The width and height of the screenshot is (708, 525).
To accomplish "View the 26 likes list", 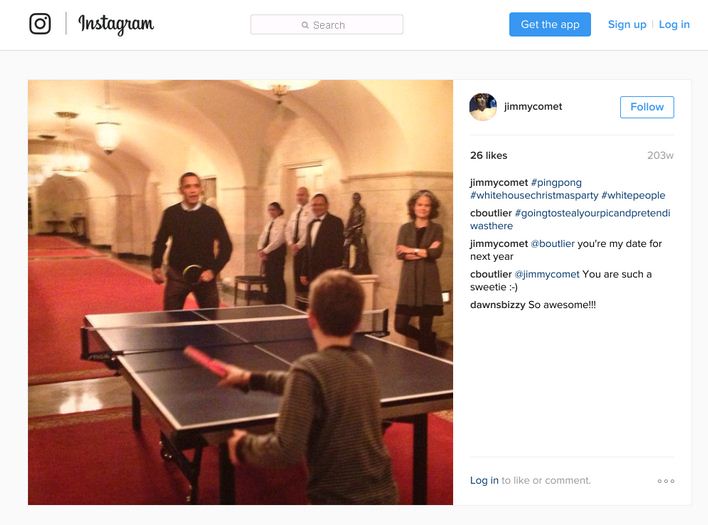I will (x=489, y=155).
